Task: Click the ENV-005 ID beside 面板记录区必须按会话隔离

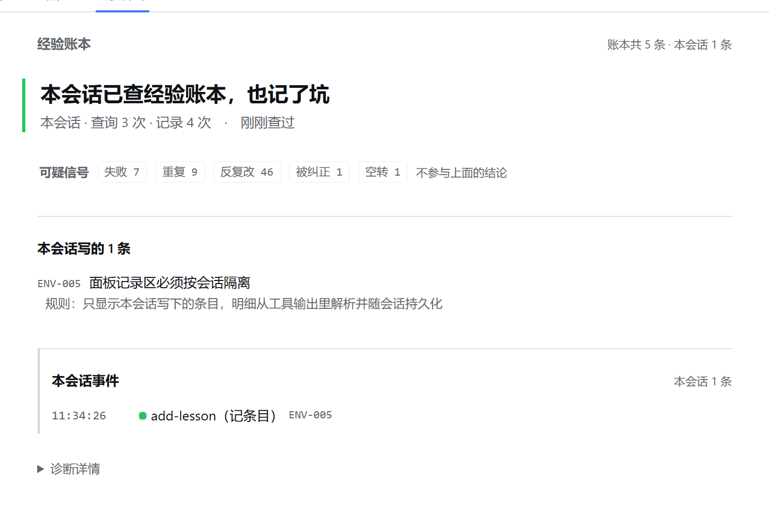Action: coord(59,284)
